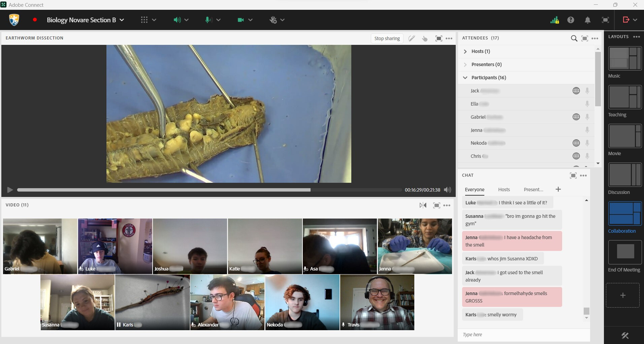Expand the pods grid dropdown arrow
Image resolution: width=644 pixels, height=344 pixels.
[x=154, y=20]
